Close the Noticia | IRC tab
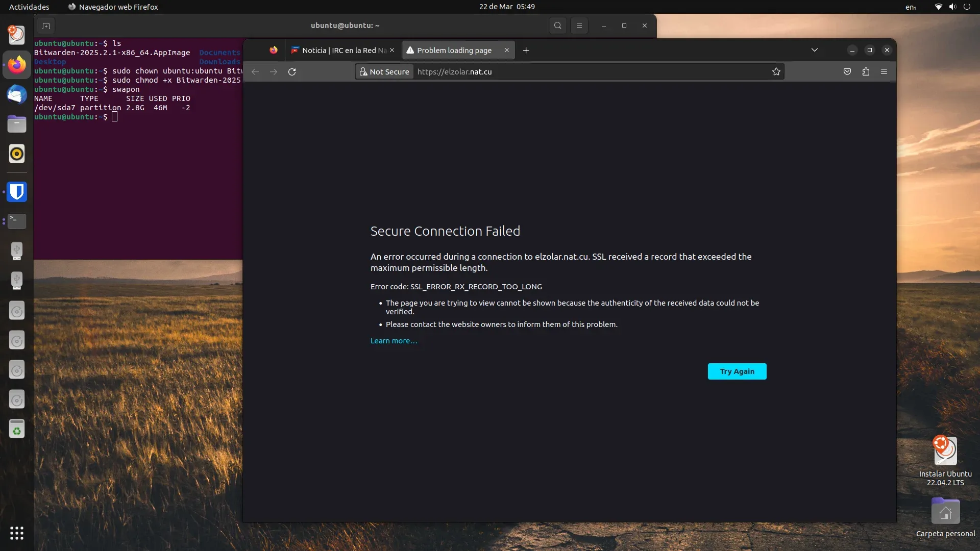 click(392, 50)
